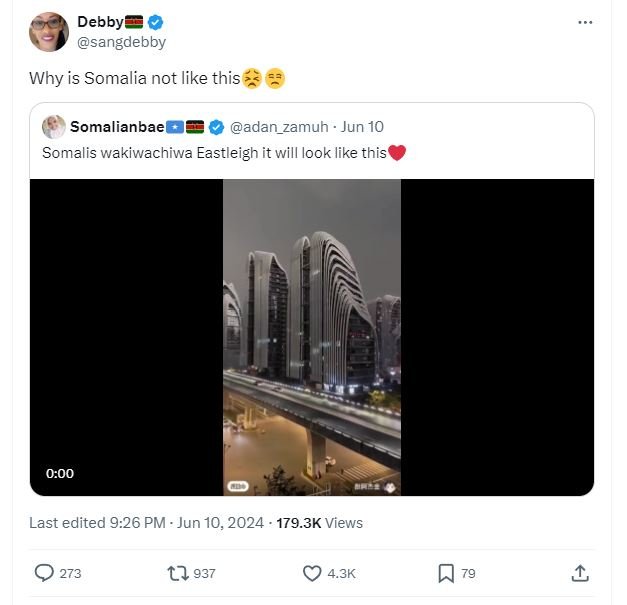Screen dimensions: 627x605
Task: Play the quoted video of the buildings
Action: [311, 337]
